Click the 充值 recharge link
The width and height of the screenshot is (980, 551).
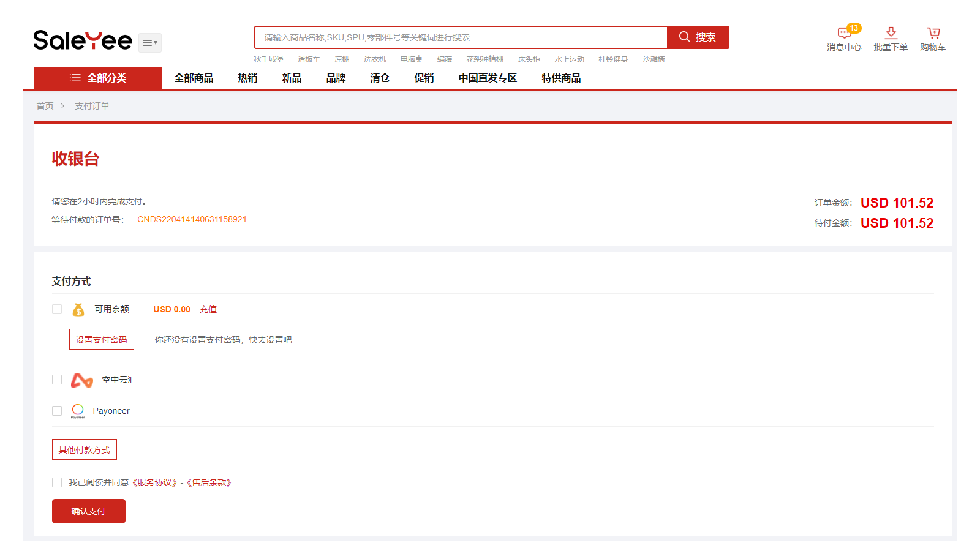tap(208, 309)
